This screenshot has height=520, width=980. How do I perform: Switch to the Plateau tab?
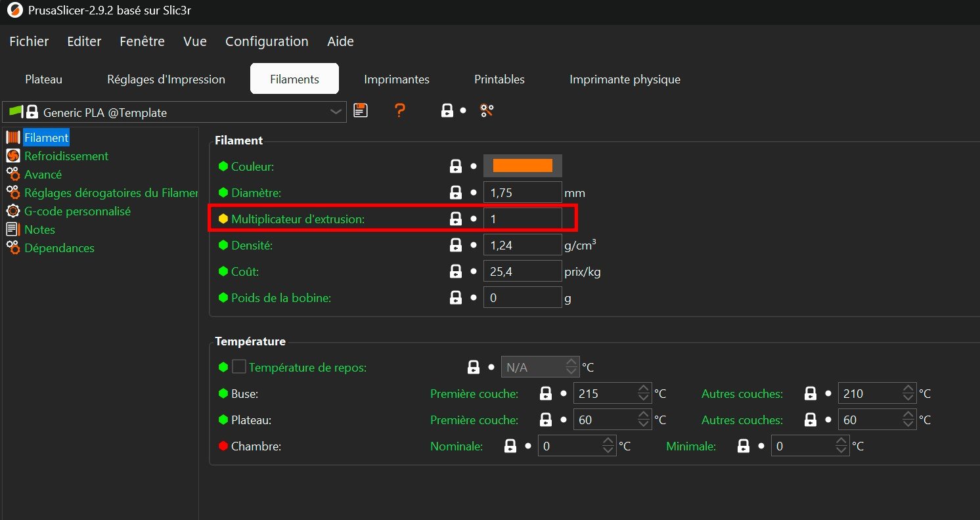(44, 79)
